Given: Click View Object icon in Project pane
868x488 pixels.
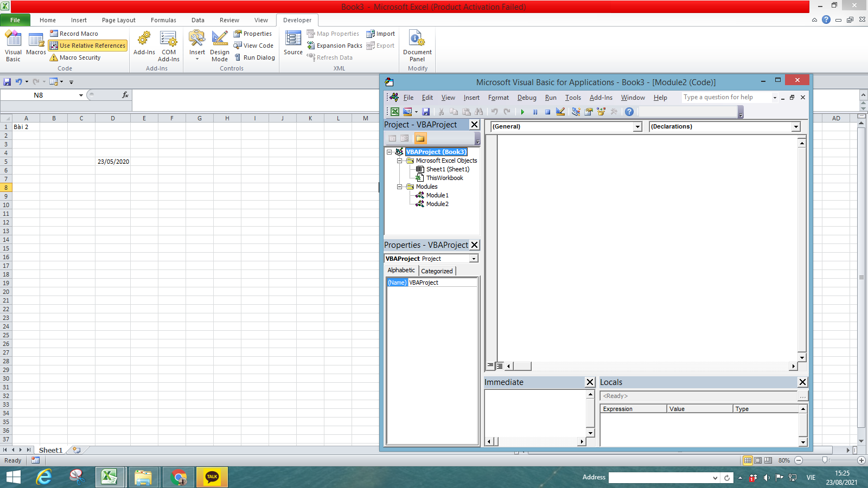Looking at the screenshot, I should pos(405,138).
